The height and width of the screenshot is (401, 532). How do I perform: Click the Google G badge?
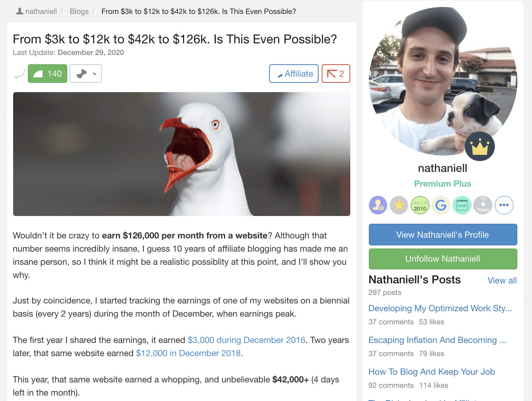point(441,205)
